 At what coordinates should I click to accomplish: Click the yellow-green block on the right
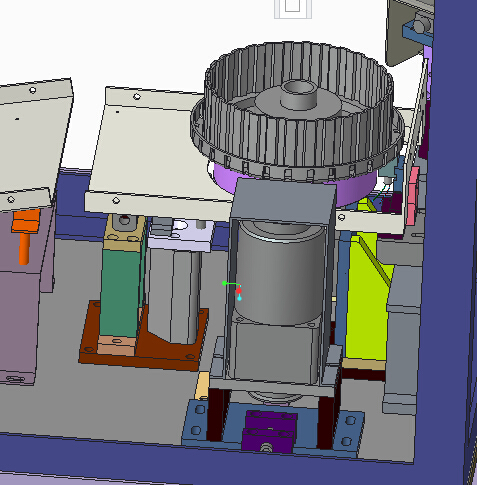367,300
